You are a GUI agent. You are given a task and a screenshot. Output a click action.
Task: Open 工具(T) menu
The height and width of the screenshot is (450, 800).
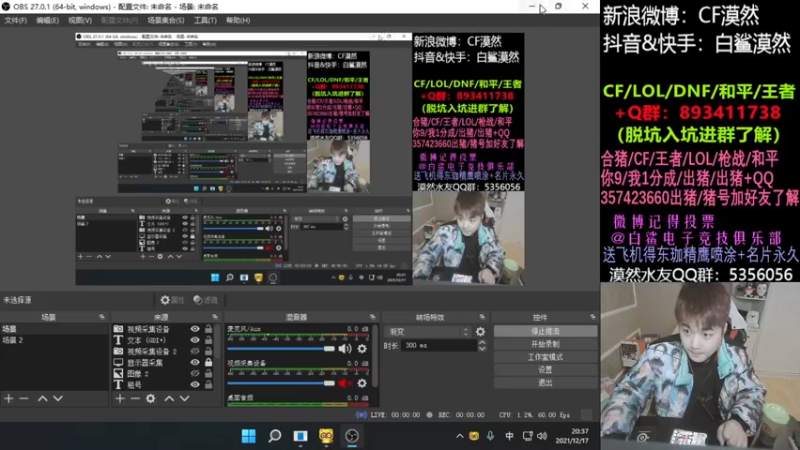205,20
